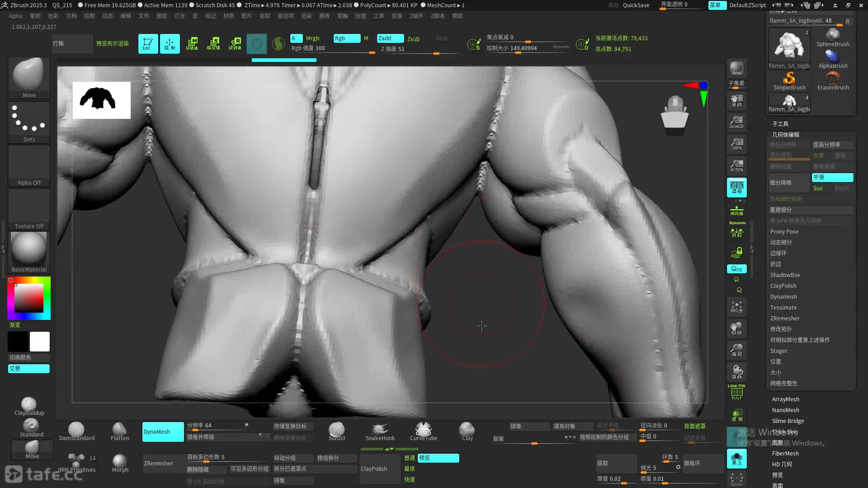Toggle the Zadd mode button

(x=390, y=38)
